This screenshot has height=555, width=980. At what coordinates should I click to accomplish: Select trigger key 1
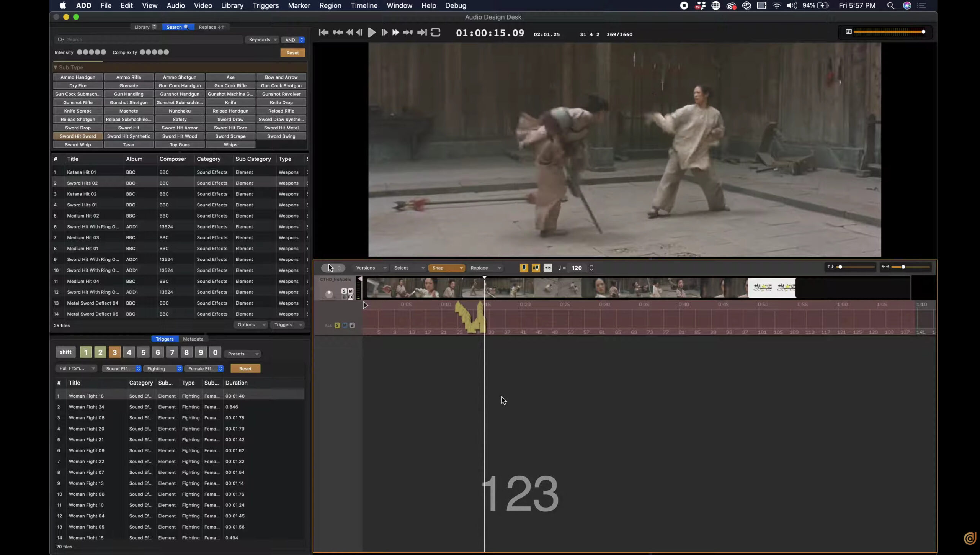86,352
